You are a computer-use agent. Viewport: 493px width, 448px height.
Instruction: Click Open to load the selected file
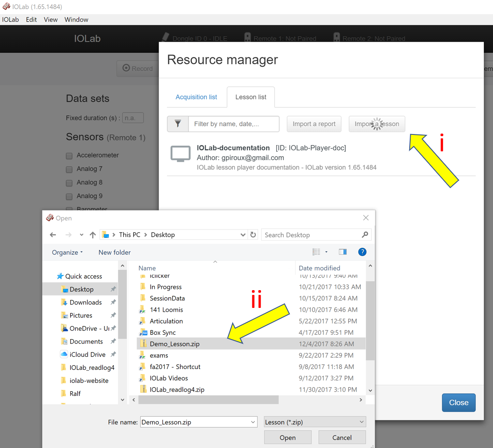click(x=287, y=438)
